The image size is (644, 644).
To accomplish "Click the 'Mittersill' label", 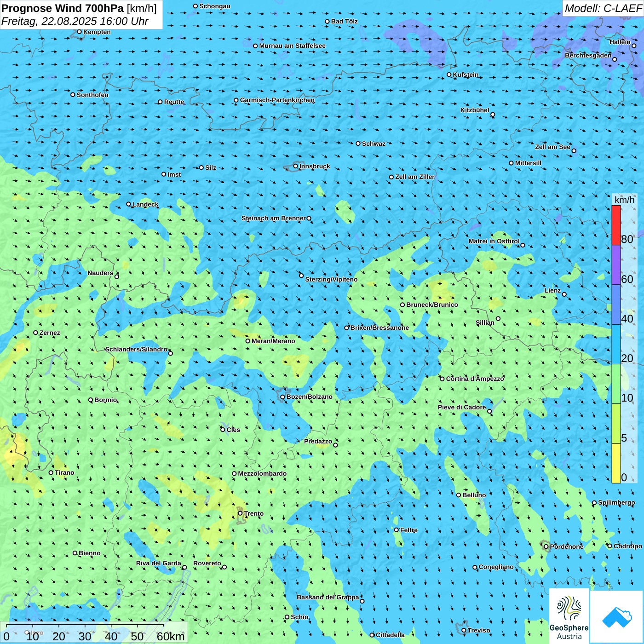I will click(528, 163).
